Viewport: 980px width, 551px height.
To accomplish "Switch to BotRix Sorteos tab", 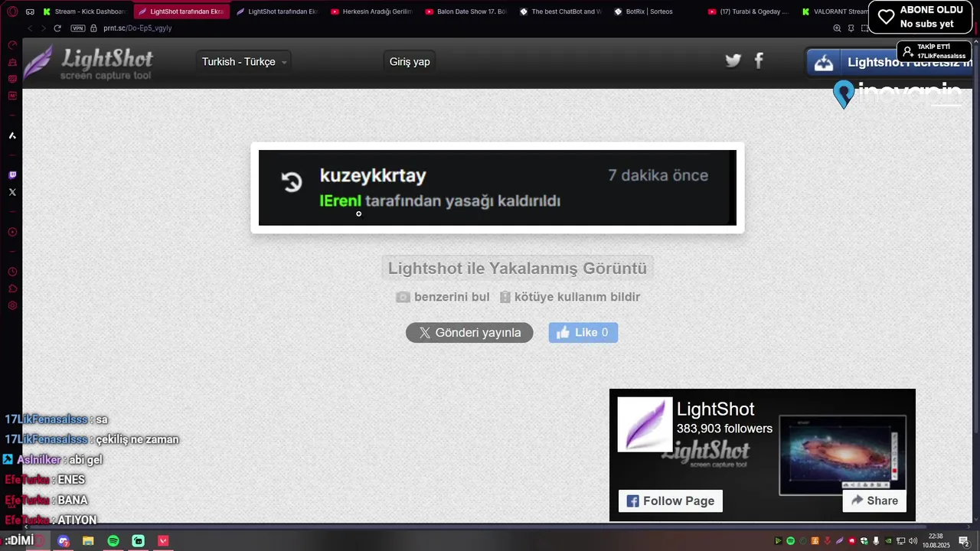I will (654, 11).
